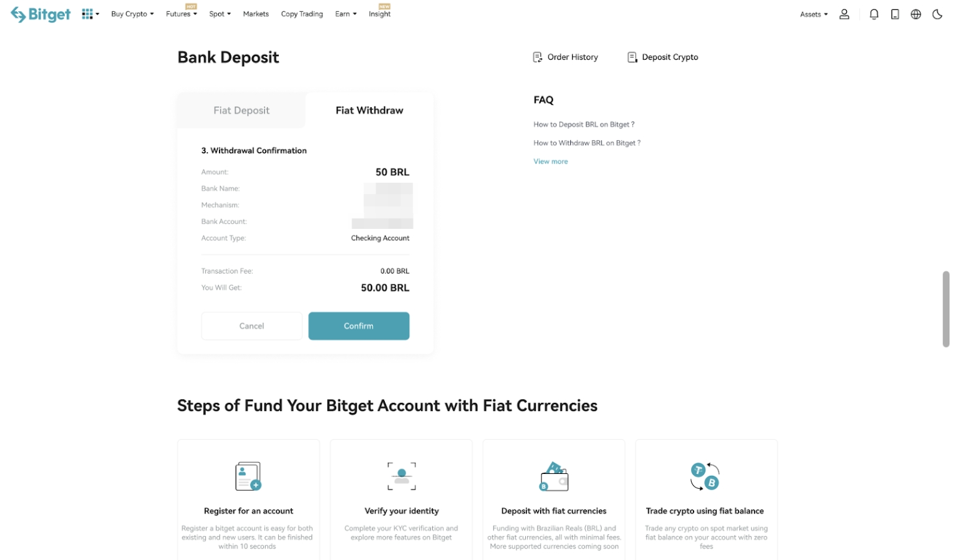Image resolution: width=963 pixels, height=560 pixels.
Task: Toggle dark mode with the moon icon
Action: coord(937,14)
